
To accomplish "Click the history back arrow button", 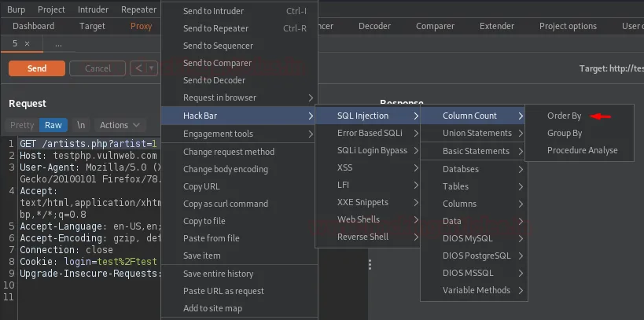I will tap(138, 68).
